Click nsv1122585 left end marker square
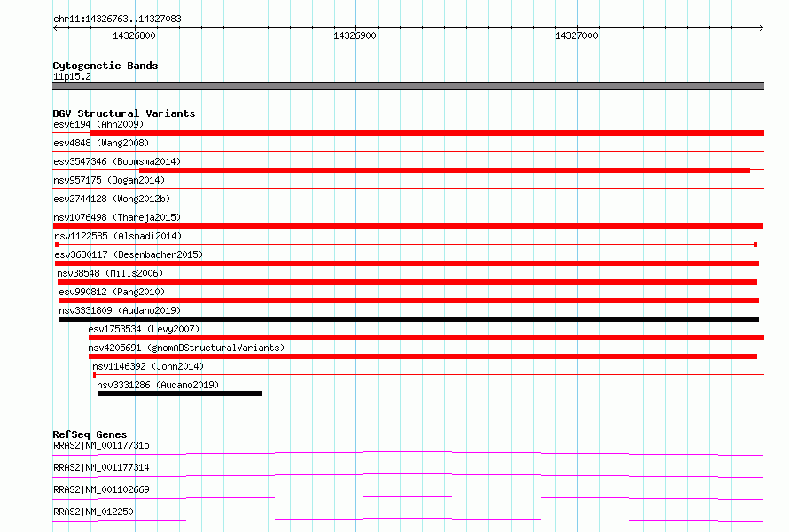 coord(57,245)
